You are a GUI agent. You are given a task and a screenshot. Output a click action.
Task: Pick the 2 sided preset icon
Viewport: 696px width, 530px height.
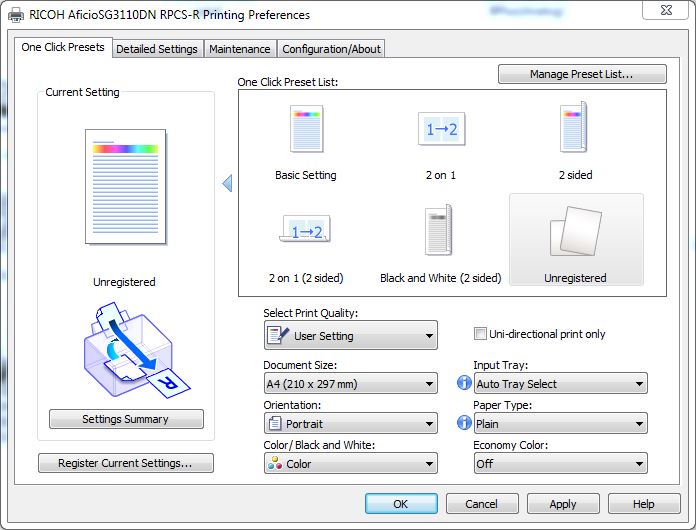tap(574, 127)
